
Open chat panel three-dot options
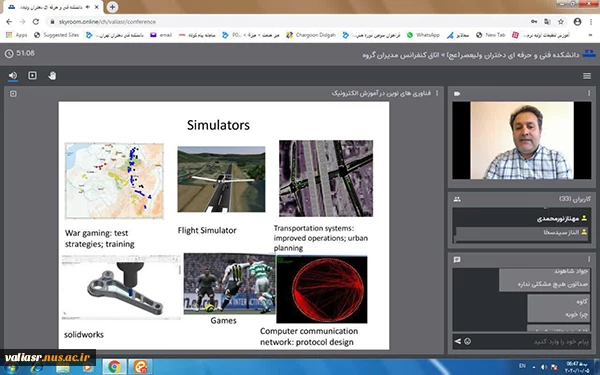click(589, 259)
